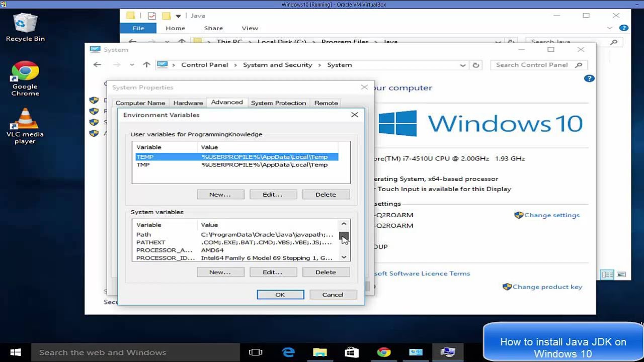This screenshot has width=644, height=362.
Task: Click the folder icon in the Java window title bar
Action: 131,16
